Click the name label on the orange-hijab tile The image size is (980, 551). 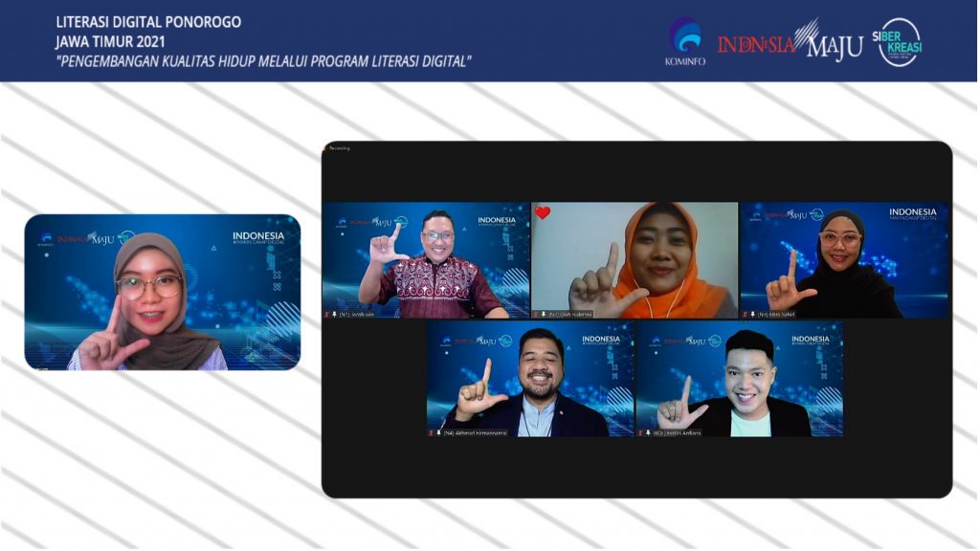pyautogui.click(x=571, y=314)
